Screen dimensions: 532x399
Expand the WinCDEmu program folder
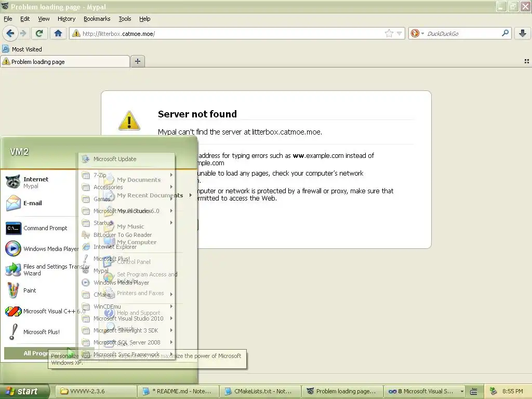coord(127,307)
